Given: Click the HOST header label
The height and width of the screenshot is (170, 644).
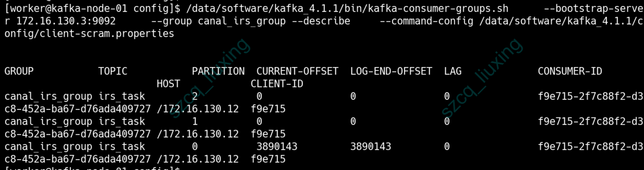Looking at the screenshot, I should pos(168,84).
